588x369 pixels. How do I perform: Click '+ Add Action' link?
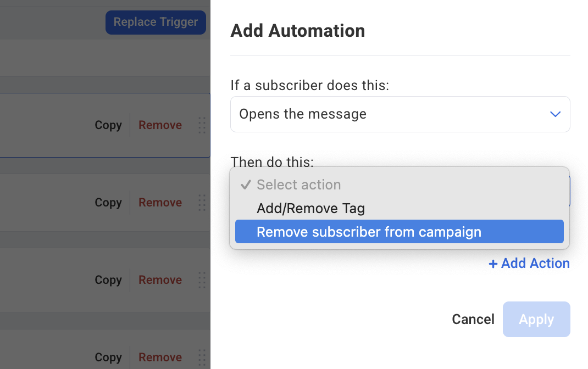[529, 264]
